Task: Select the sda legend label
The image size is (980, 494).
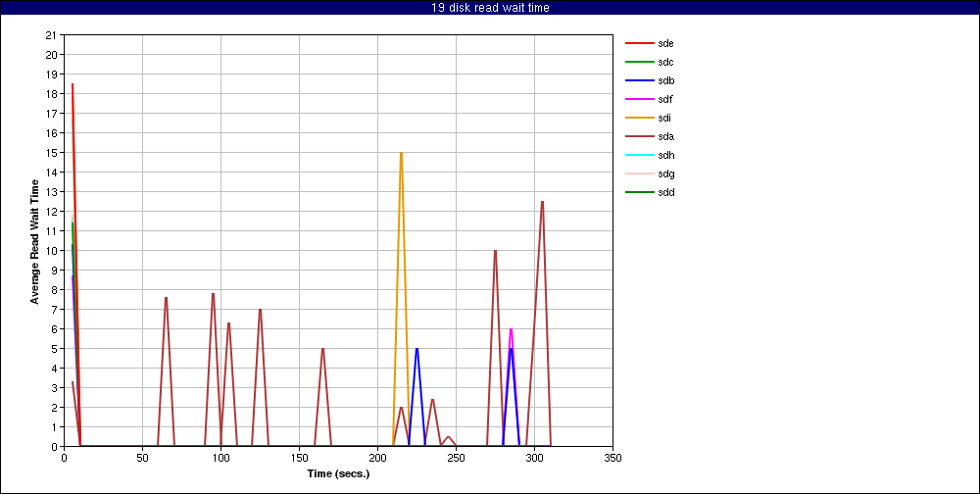Action: 665,136
